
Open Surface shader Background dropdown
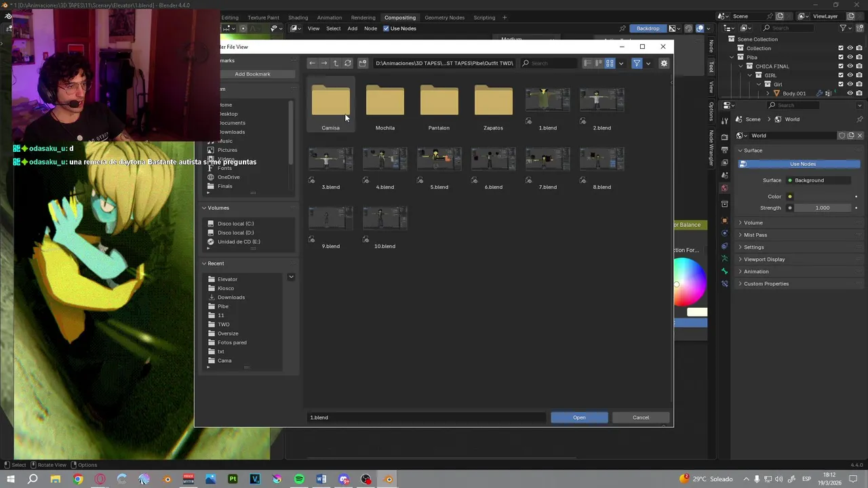[818, 180]
